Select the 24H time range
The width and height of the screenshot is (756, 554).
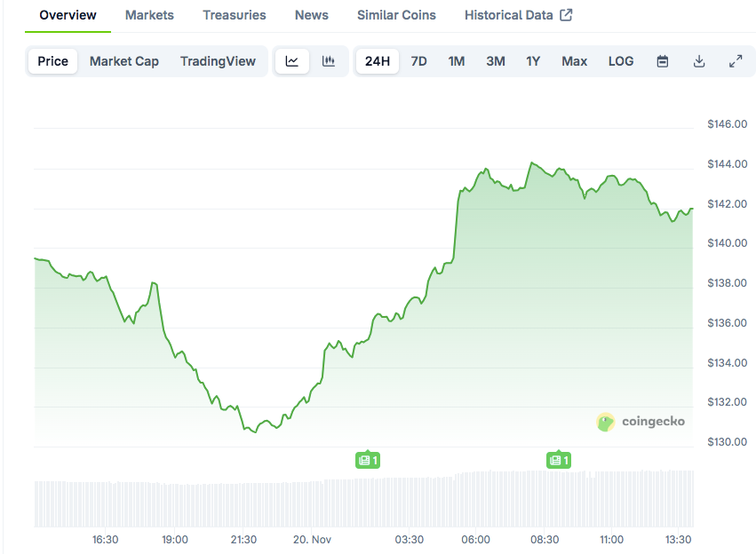378,61
